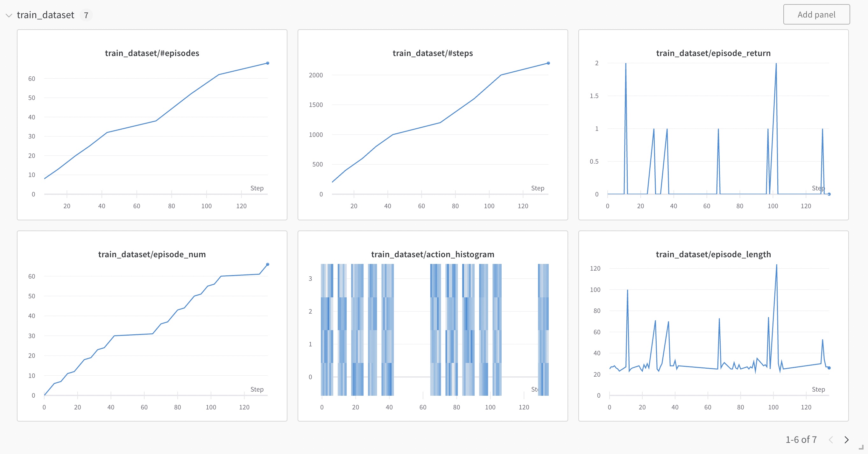Click the previous page arrow

pos(830,439)
